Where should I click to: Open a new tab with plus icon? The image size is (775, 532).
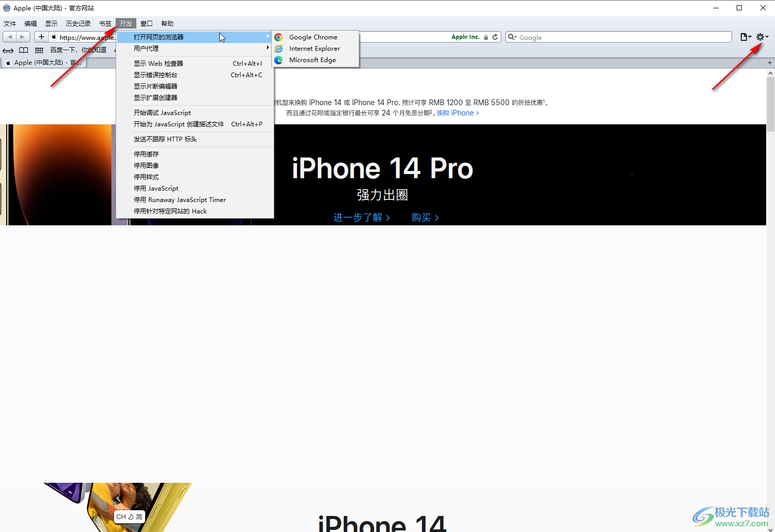click(x=770, y=63)
